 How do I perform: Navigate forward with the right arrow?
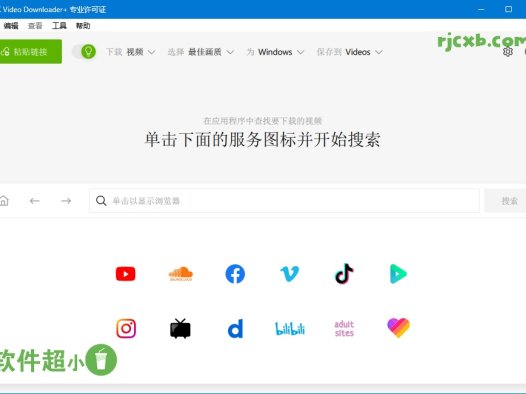pos(66,201)
